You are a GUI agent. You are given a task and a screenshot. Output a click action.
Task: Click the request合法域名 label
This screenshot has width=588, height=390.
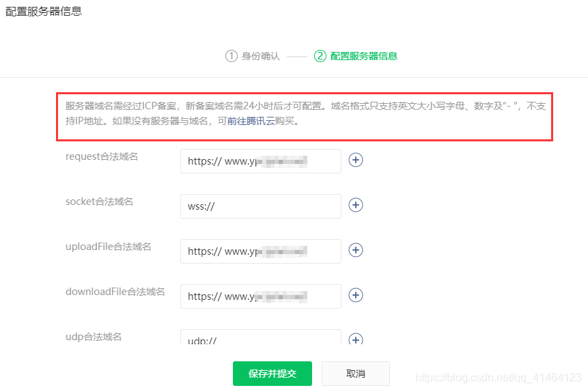pyautogui.click(x=102, y=156)
